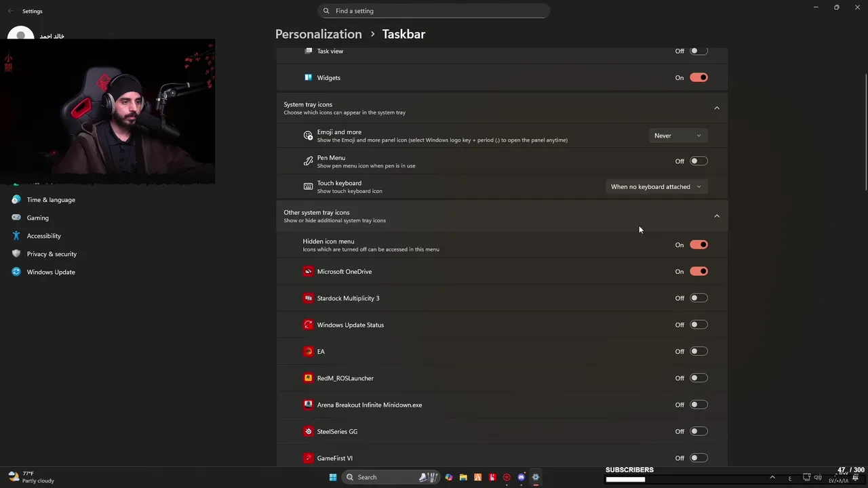
Task: Open weather widget Partly cloudy
Action: (31, 477)
